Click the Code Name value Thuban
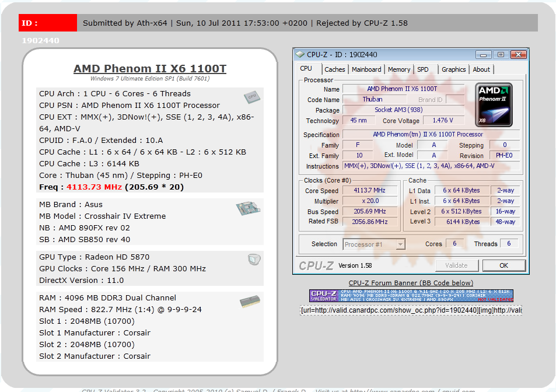 click(x=374, y=100)
